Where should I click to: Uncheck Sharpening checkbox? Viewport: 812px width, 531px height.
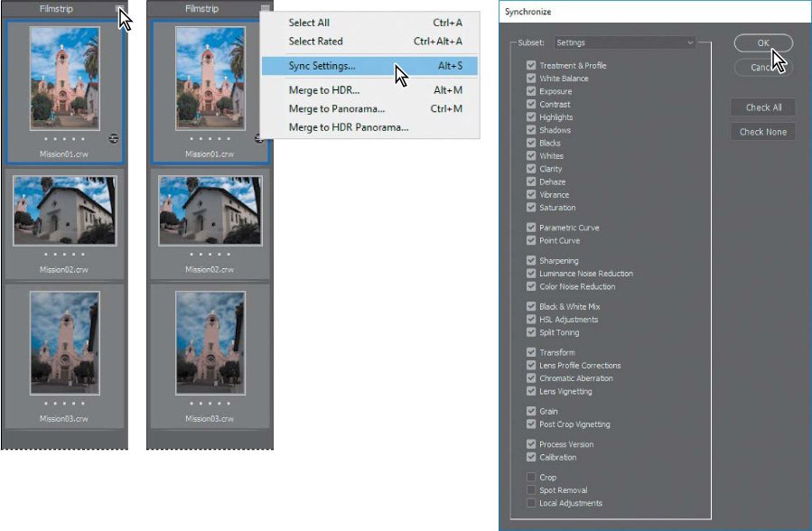(x=531, y=260)
